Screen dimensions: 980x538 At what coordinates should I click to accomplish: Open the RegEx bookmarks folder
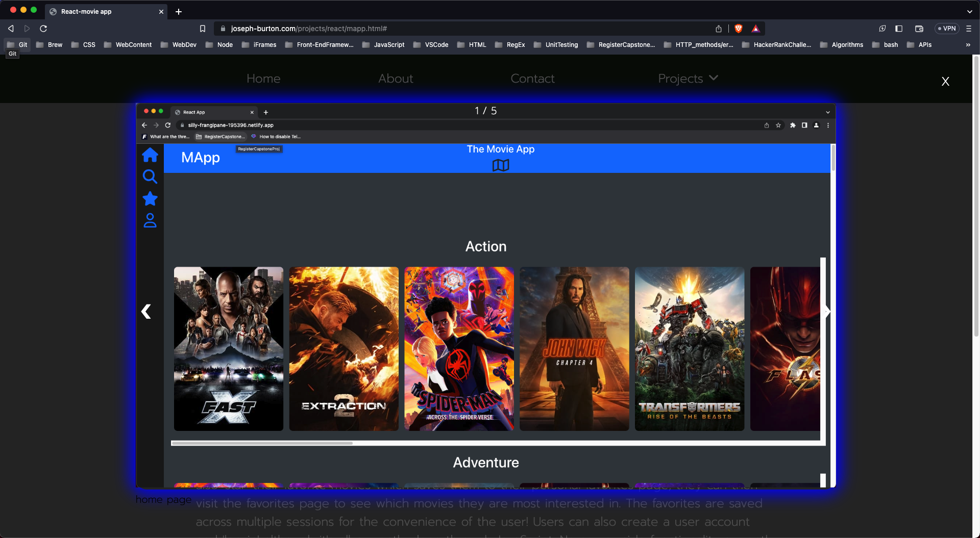click(x=510, y=45)
